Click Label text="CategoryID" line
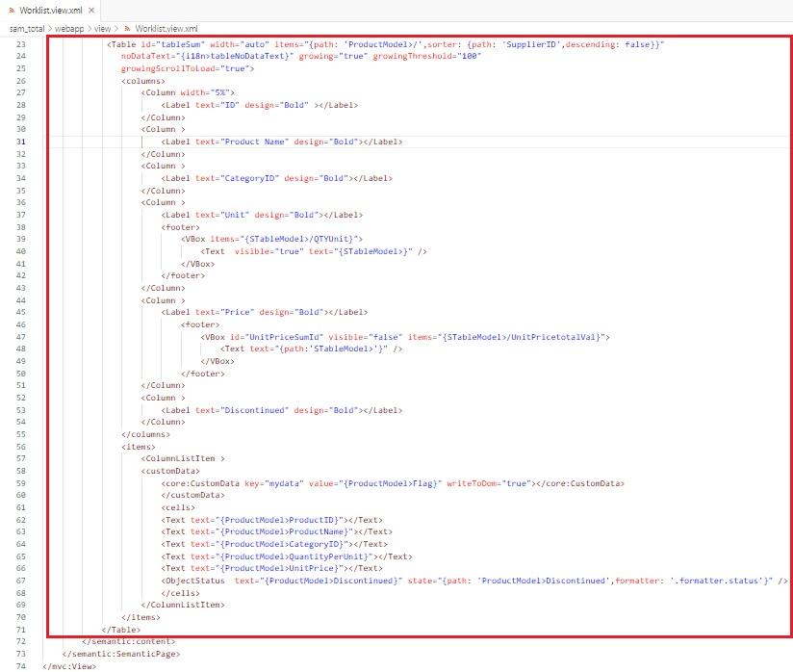The width and height of the screenshot is (793, 672). [x=276, y=178]
